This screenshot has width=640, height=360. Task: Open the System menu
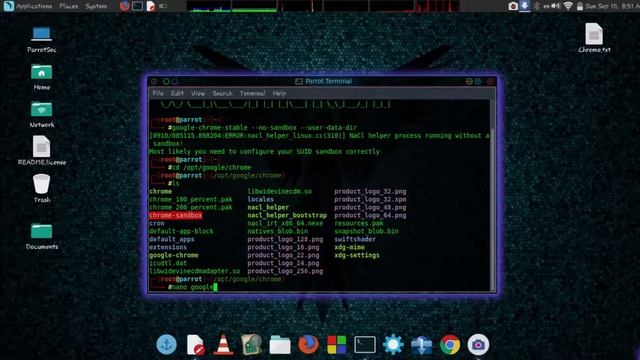(x=96, y=6)
